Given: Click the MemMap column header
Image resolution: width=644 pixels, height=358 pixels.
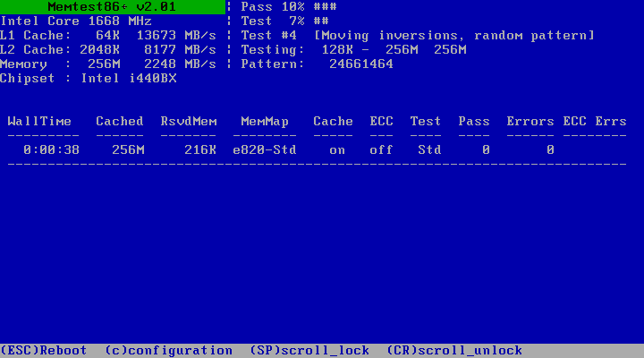Looking at the screenshot, I should point(265,121).
